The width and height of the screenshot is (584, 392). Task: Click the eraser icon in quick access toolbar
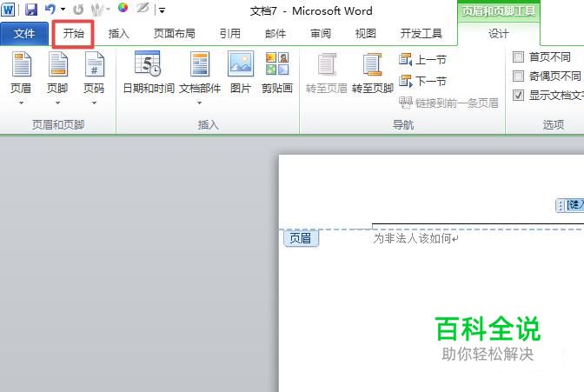[143, 8]
